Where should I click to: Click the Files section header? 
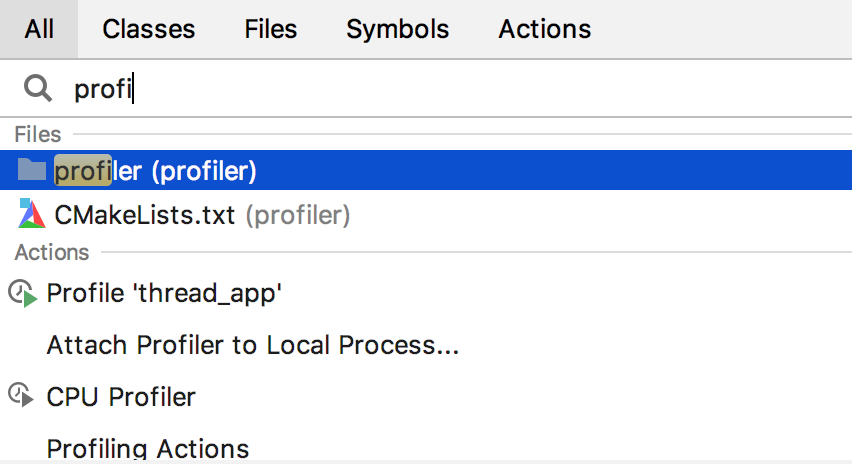pyautogui.click(x=38, y=134)
